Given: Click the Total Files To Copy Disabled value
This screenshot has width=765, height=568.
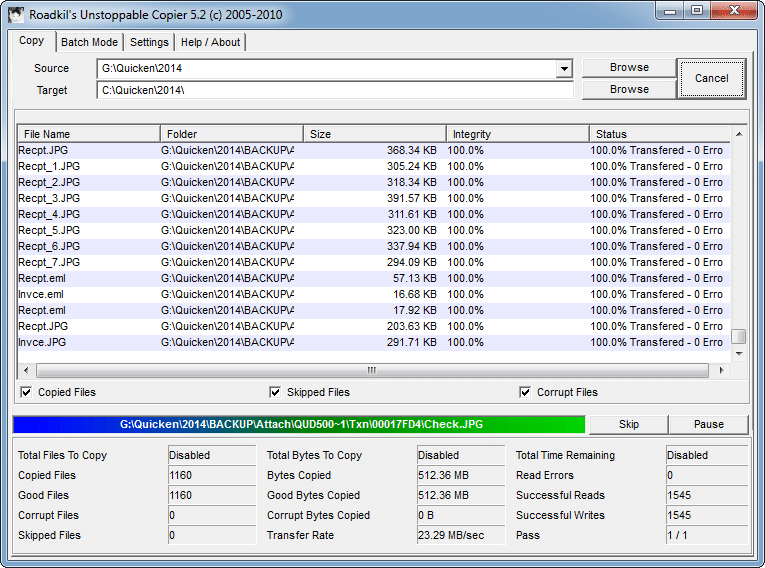Looking at the screenshot, I should point(212,455).
